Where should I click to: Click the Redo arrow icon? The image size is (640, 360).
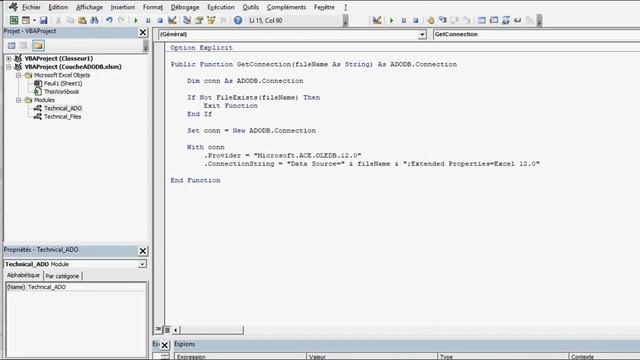pyautogui.click(x=121, y=20)
